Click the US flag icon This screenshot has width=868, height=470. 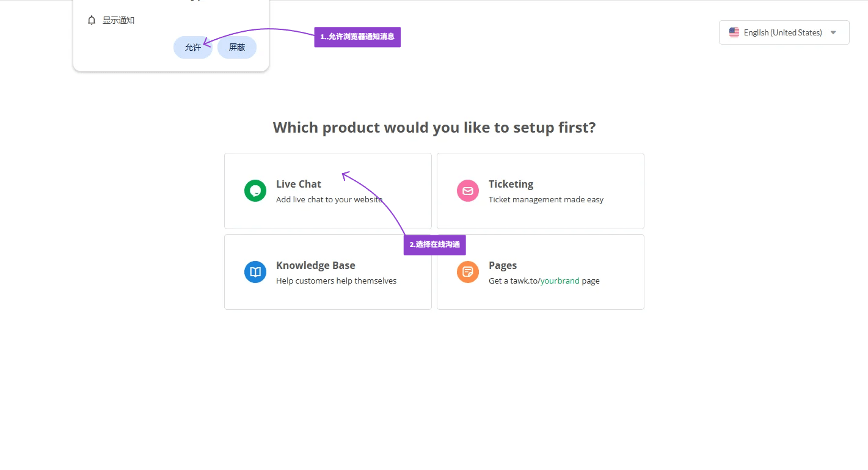click(x=734, y=32)
